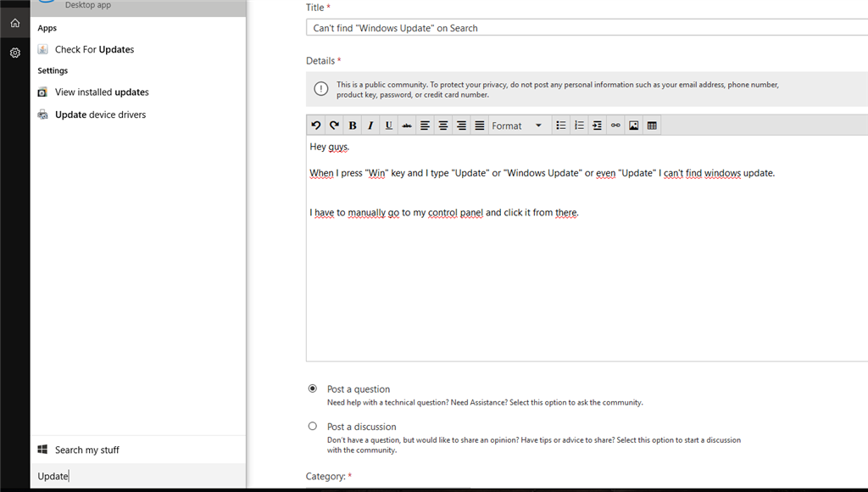
Task: Select the Post a discussion option
Action: [313, 426]
